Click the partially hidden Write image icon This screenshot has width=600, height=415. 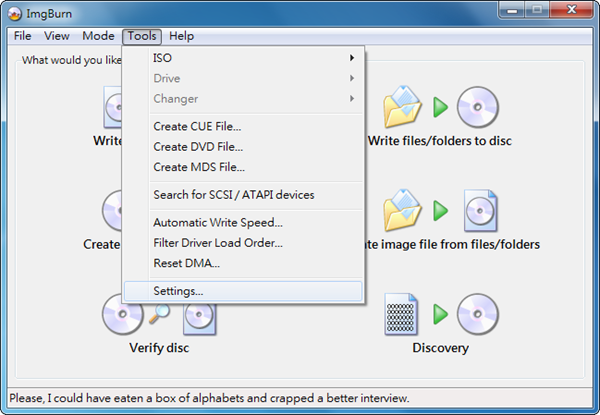pos(112,107)
